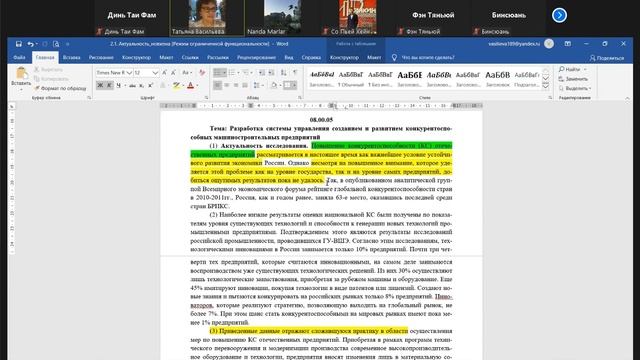Open the Ссылки ribbon tab
Viewport: 640px width, 360px height.
(190, 58)
